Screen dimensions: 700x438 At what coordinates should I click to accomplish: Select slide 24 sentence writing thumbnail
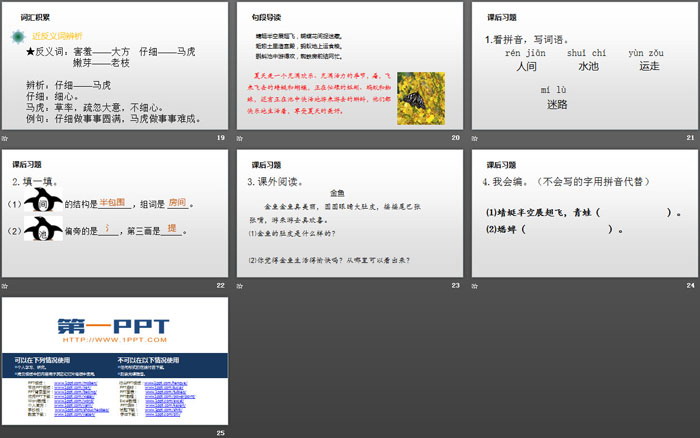[582, 214]
